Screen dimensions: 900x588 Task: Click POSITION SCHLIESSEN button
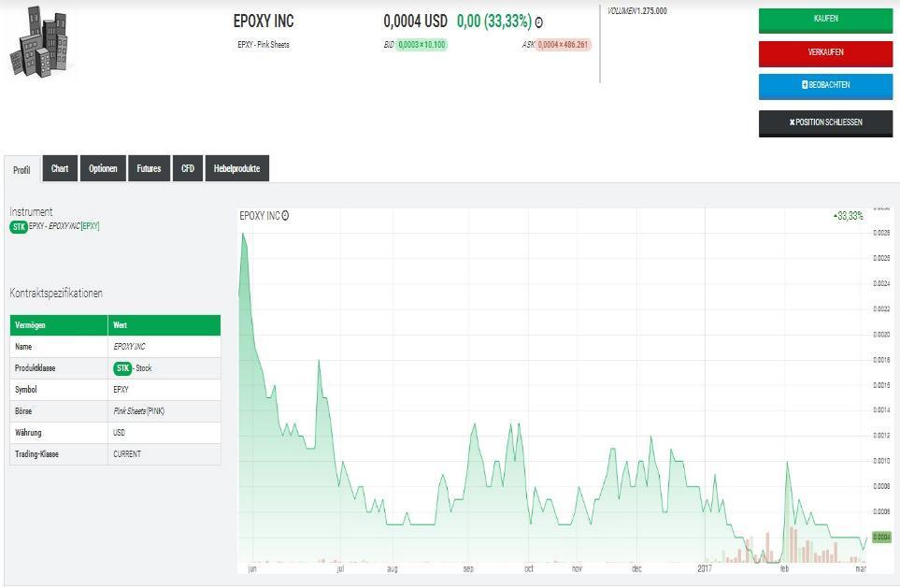825,122
